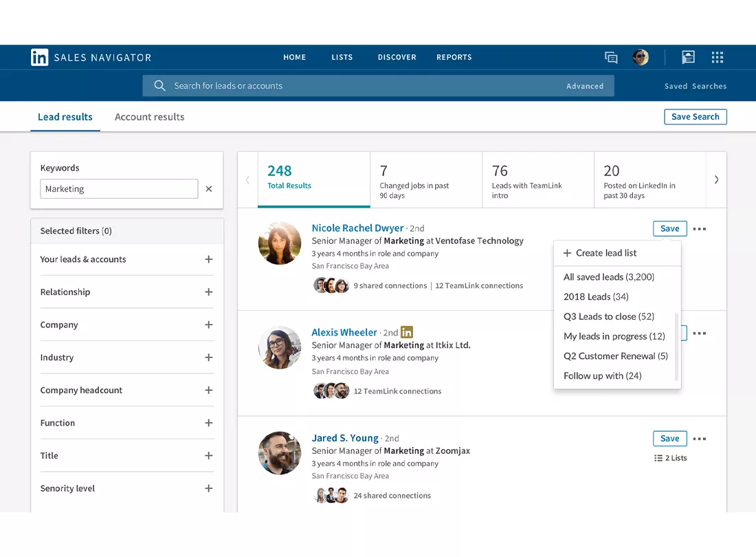Click the Keywords input field
Image resolution: width=756 pixels, height=557 pixels.
[x=119, y=189]
